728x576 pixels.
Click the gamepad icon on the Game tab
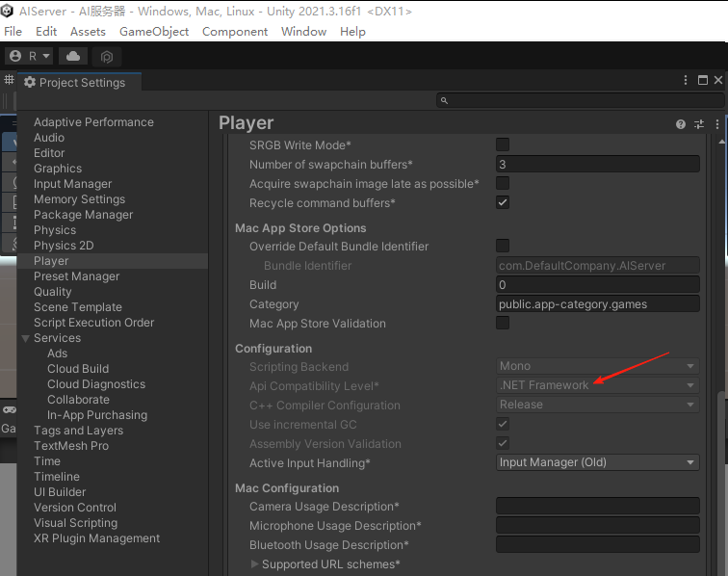pos(10,409)
